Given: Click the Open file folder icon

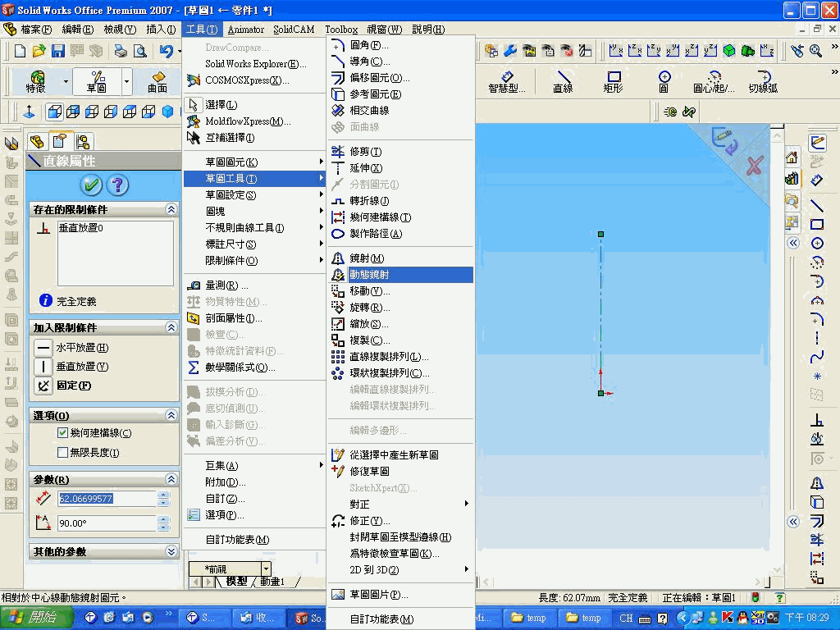Looking at the screenshot, I should click(x=39, y=51).
